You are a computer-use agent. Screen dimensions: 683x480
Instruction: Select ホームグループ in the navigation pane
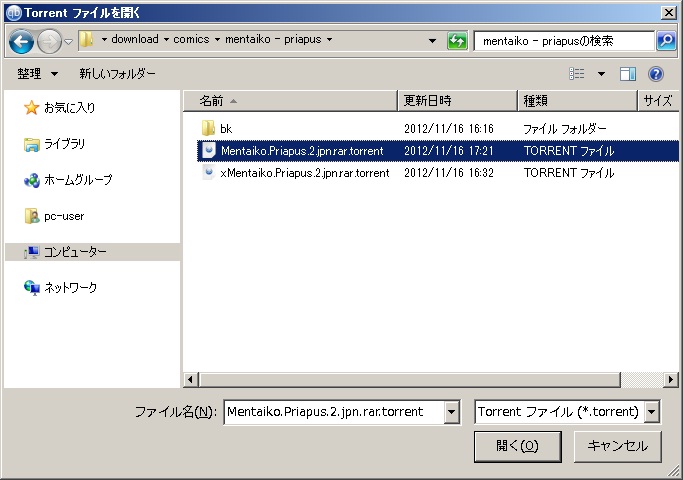(78, 179)
